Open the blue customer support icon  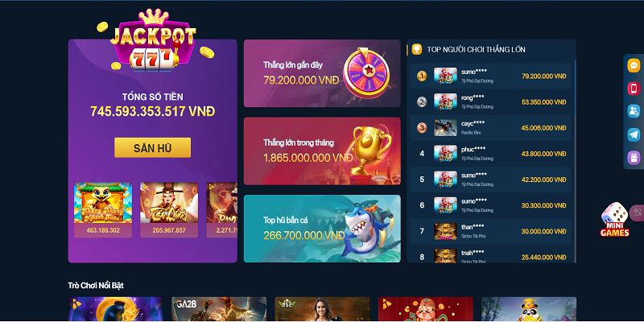tap(634, 112)
